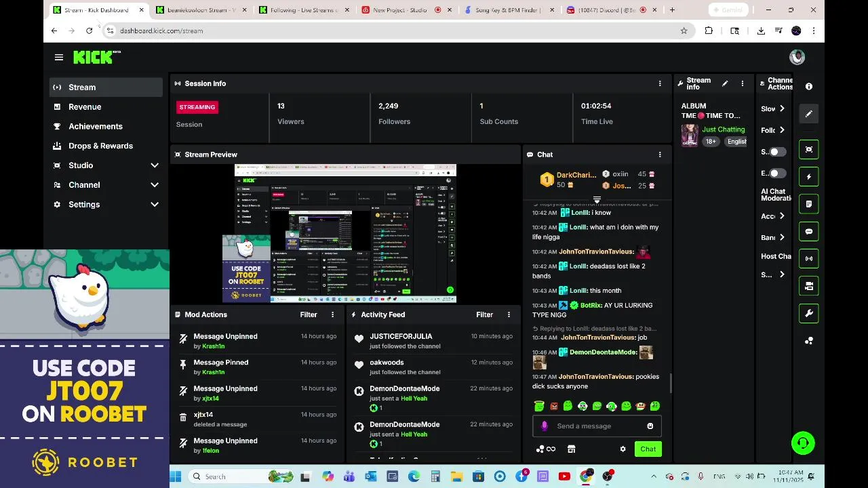The height and width of the screenshot is (488, 868).
Task: Expand Followers mode chevron in Channel Actions
Action: coord(782,130)
